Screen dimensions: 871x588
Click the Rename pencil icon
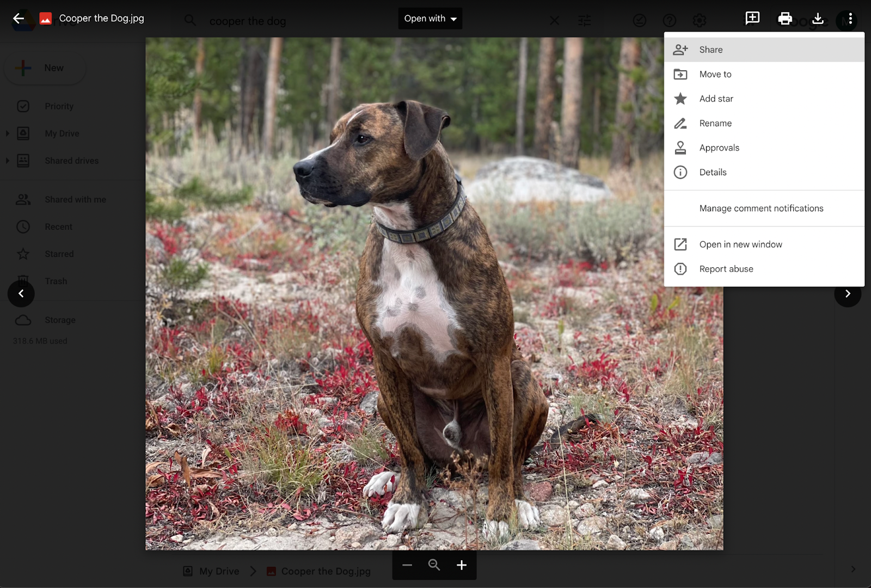coord(680,123)
